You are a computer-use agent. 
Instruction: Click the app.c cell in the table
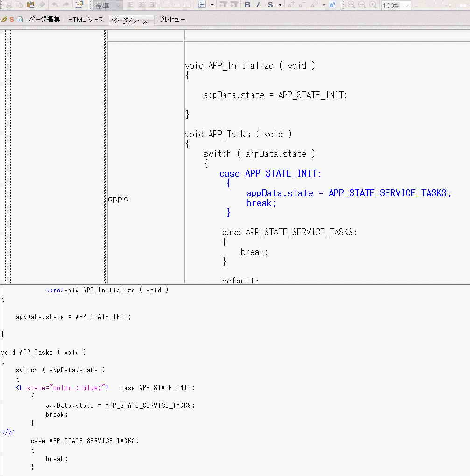[119, 199]
